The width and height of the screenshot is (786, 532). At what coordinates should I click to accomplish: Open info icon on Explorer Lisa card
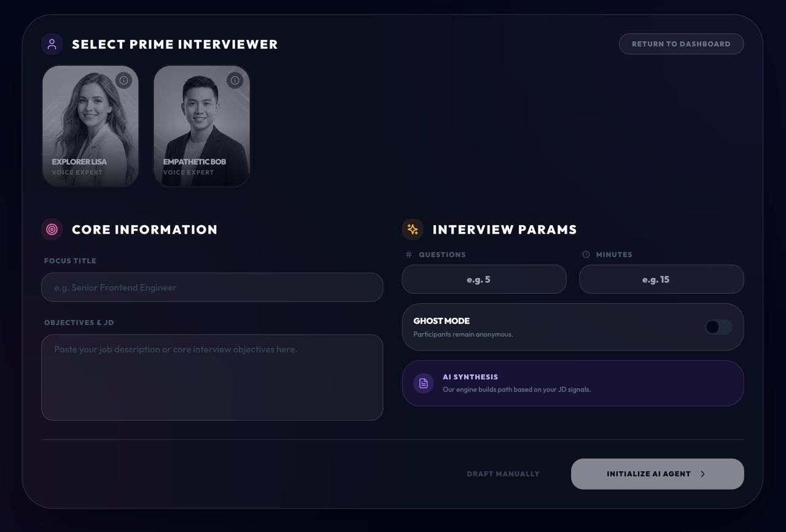[123, 80]
